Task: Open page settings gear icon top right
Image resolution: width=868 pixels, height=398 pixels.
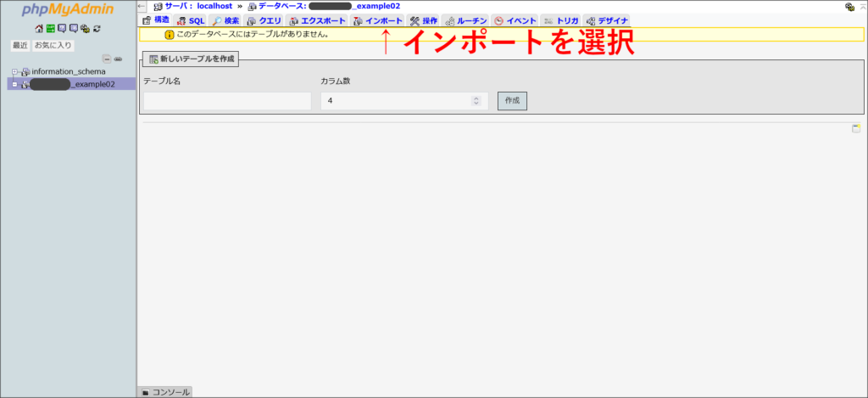Action: click(849, 7)
